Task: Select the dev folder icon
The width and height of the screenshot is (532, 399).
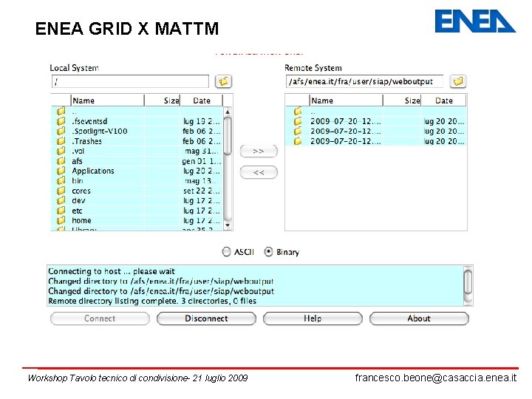Action: point(61,200)
